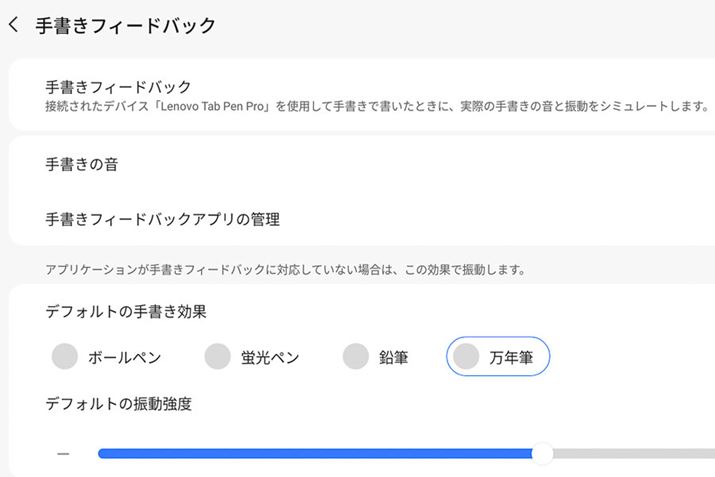
Task: Go back using the top-left arrow
Action: tap(14, 25)
